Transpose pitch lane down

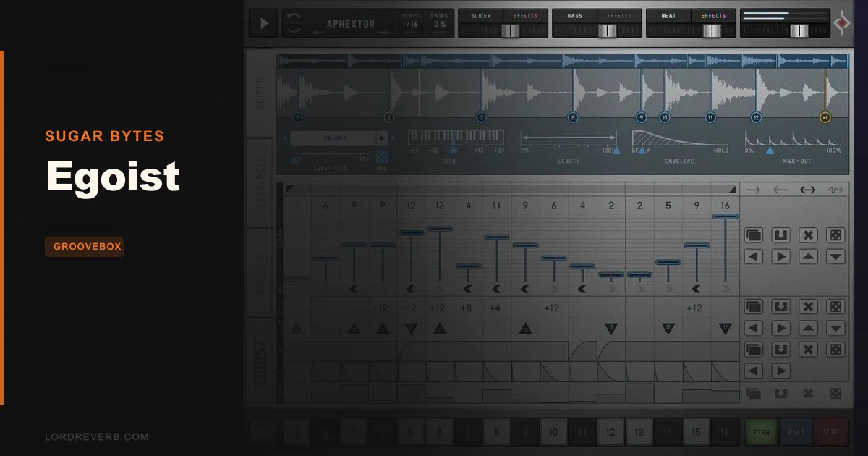tap(835, 329)
